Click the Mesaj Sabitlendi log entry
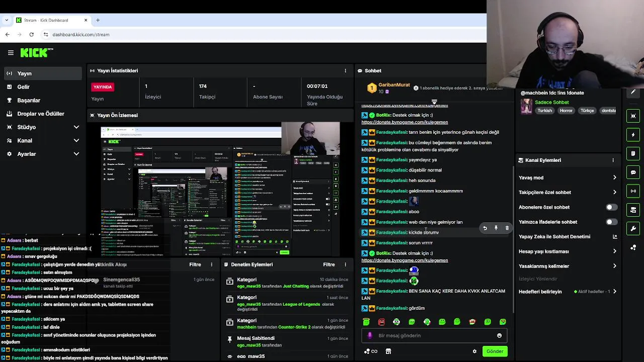Screen dimensions: 644x362 pyautogui.click(x=287, y=342)
